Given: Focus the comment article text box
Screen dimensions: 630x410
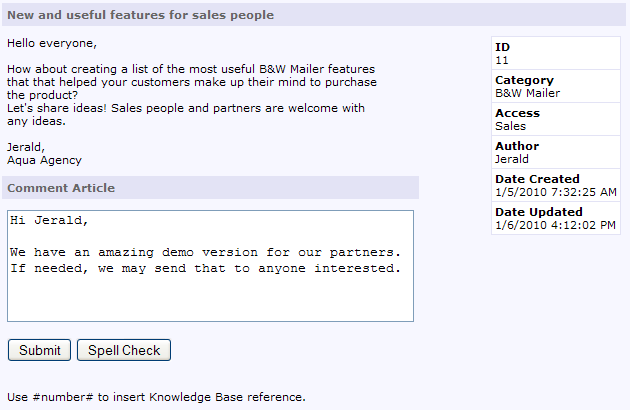Looking at the screenshot, I should [x=210, y=266].
